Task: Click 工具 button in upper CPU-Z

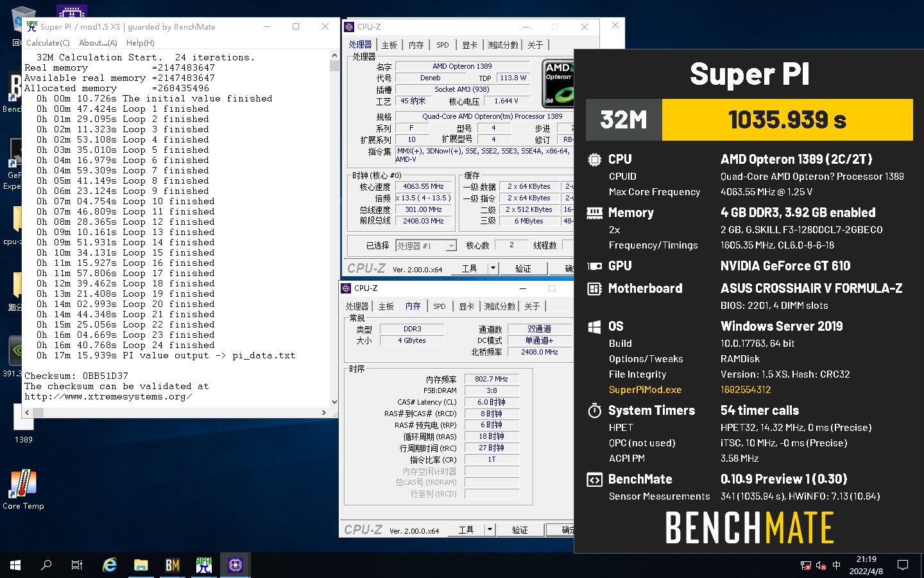Action: click(x=470, y=268)
